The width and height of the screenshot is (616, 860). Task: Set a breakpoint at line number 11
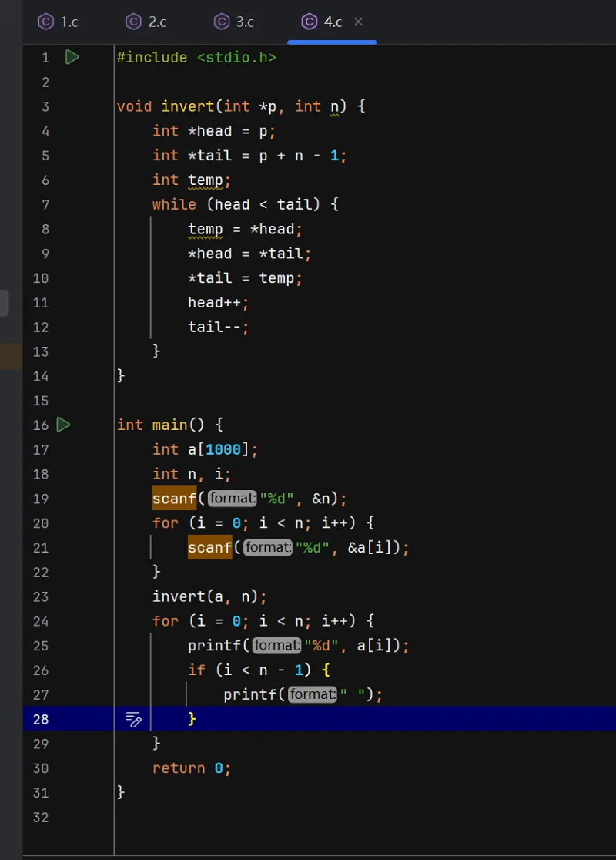pyautogui.click(x=41, y=302)
